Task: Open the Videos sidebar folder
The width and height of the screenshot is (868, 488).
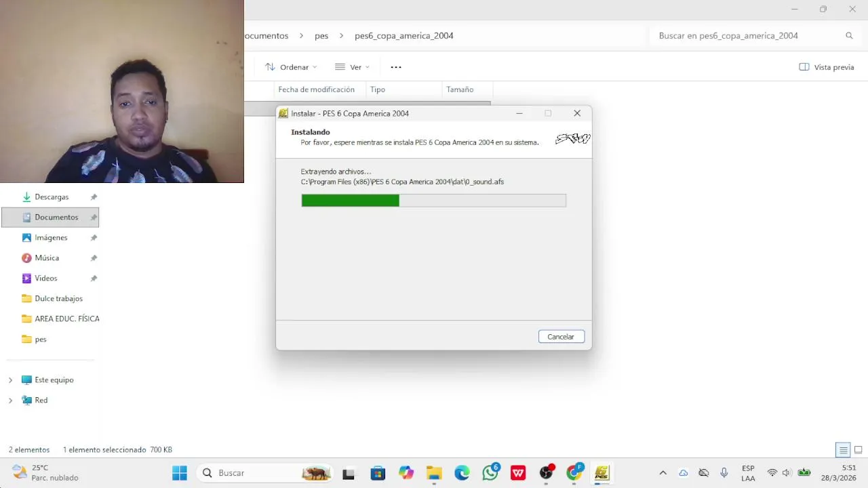Action: [46, 278]
